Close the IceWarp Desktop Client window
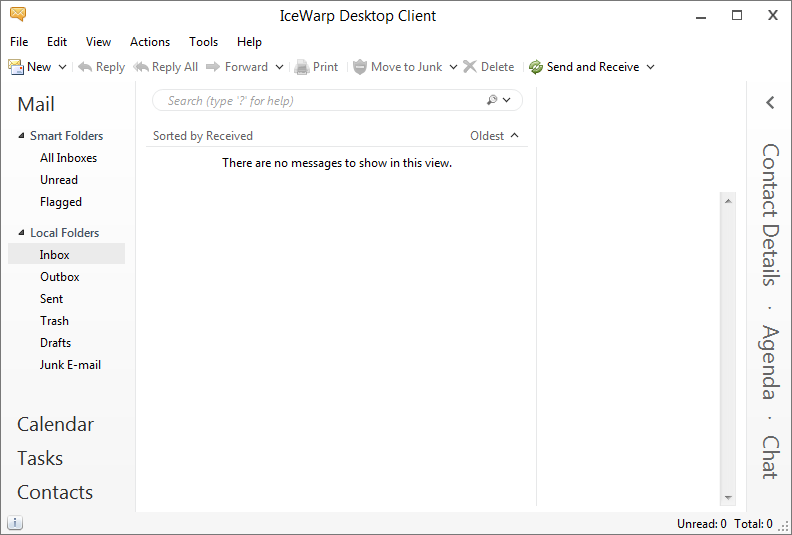 pos(773,16)
